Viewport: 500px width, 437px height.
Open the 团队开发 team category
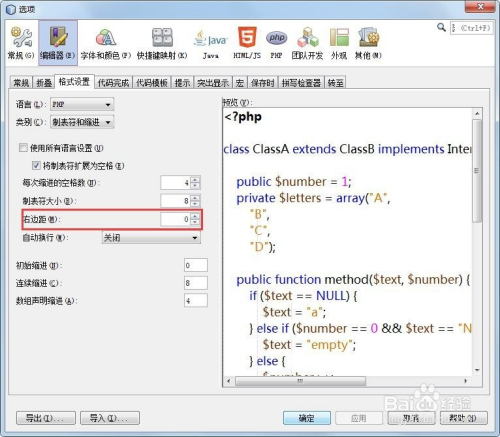point(307,43)
